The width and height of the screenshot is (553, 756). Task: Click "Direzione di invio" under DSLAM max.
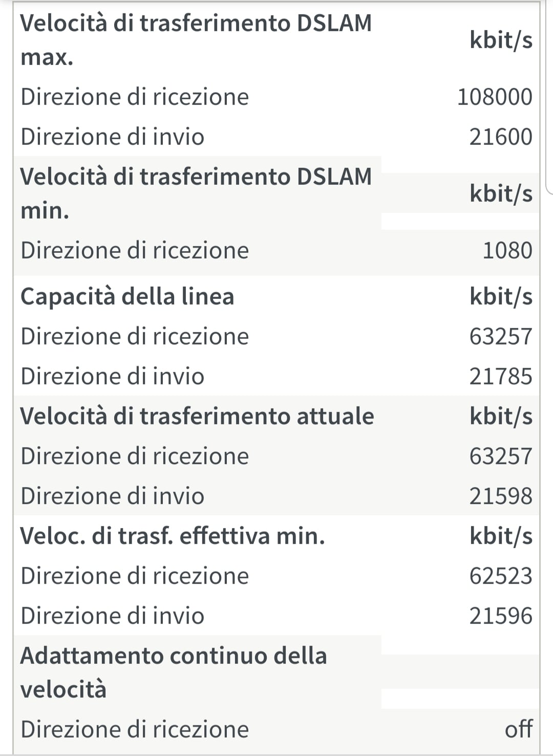(x=112, y=137)
